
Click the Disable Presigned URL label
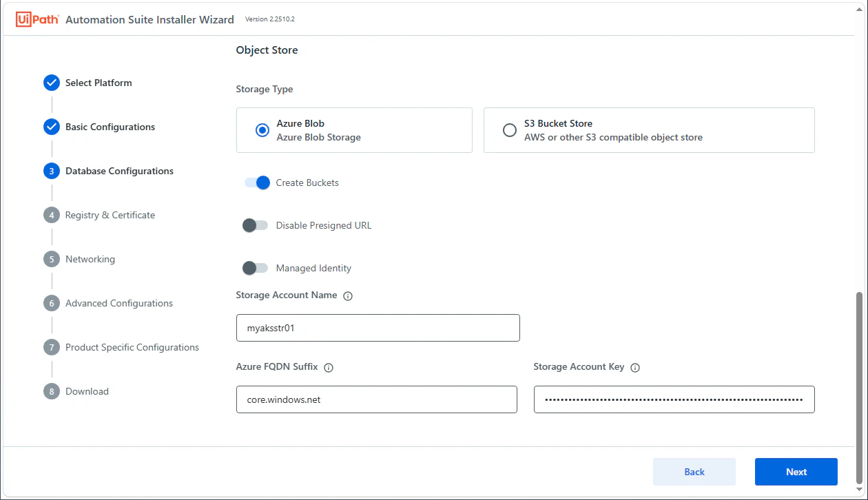[x=324, y=225]
